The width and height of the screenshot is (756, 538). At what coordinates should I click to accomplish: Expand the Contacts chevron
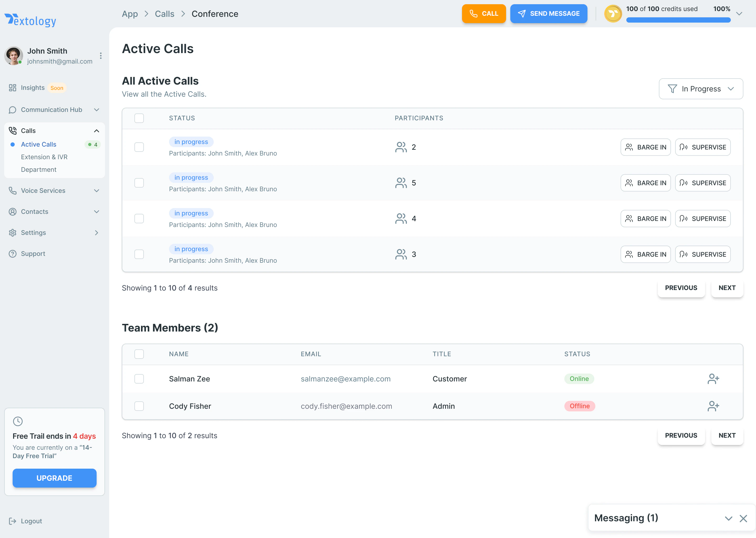(97, 212)
